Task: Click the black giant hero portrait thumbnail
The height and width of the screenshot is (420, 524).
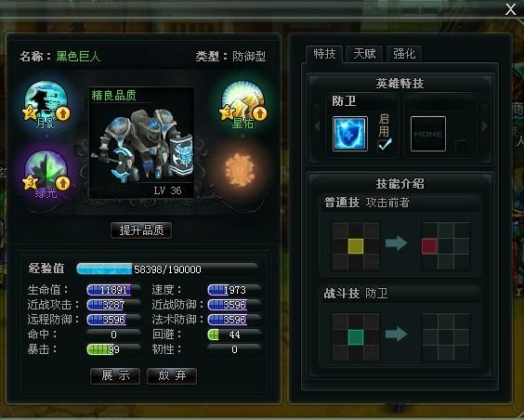Action: pyautogui.click(x=142, y=142)
